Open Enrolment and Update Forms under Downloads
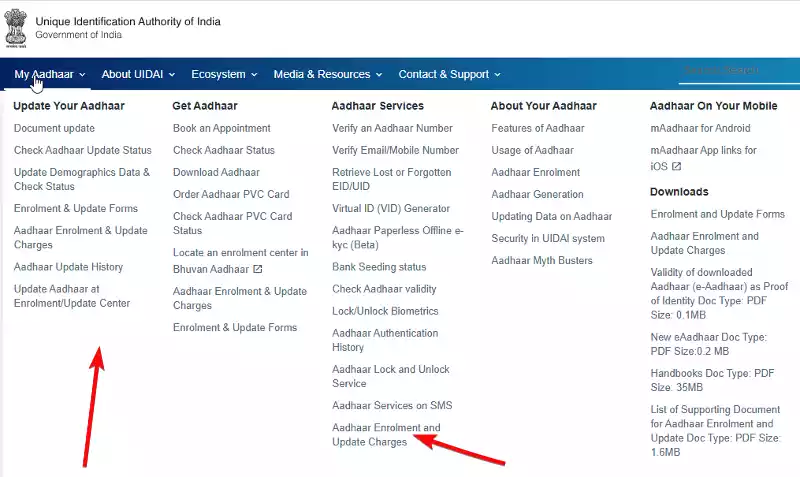Viewport: 800px width, 477px height. 718,214
